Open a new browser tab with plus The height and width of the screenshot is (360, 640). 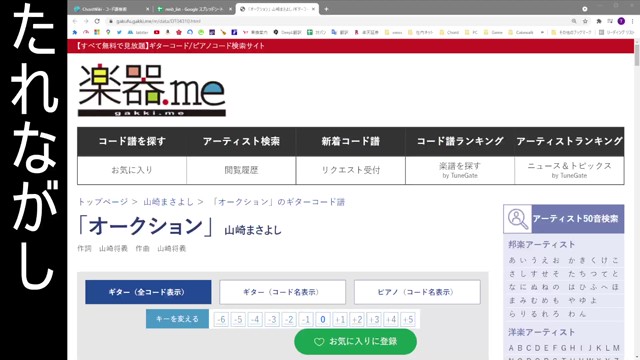click(x=326, y=9)
